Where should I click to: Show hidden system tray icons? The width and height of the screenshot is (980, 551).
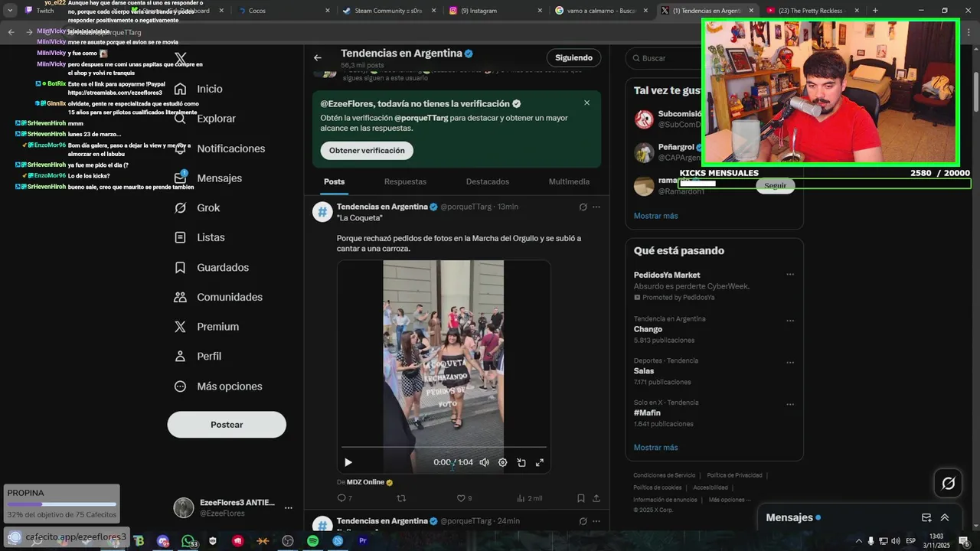tap(857, 541)
